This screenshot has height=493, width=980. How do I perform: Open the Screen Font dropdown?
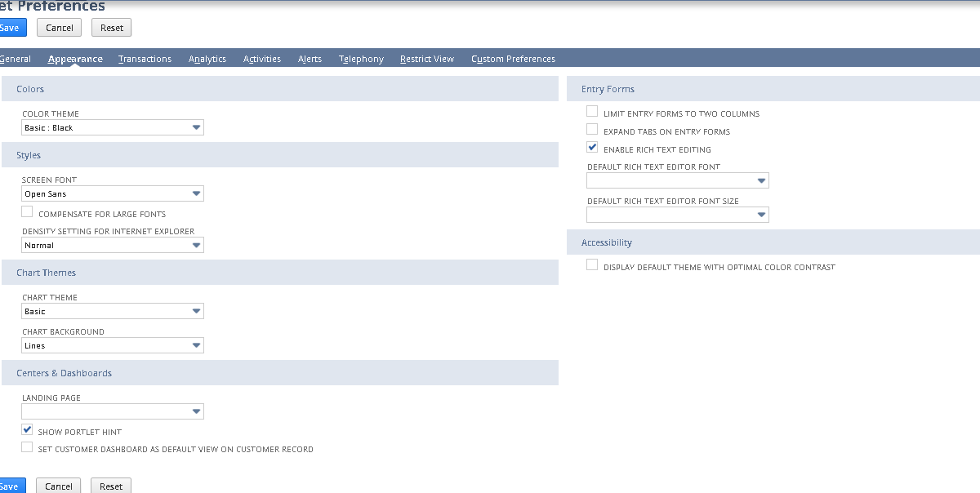(x=195, y=193)
